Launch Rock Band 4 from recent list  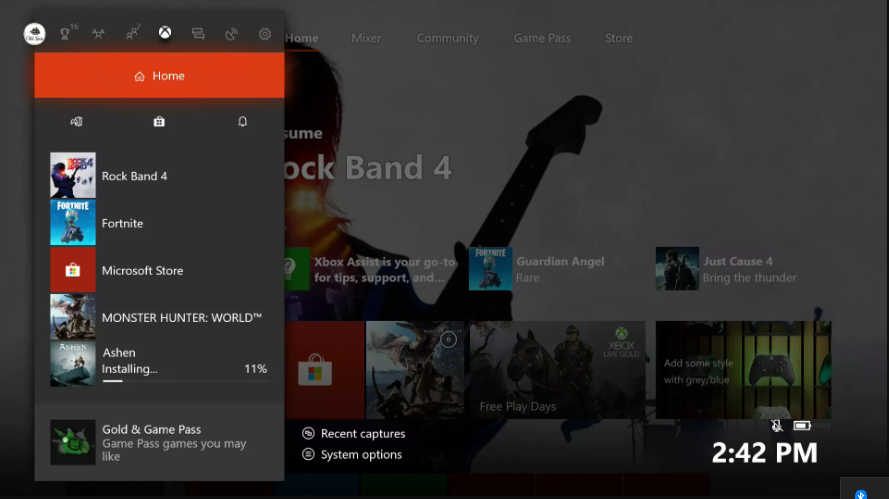(159, 176)
